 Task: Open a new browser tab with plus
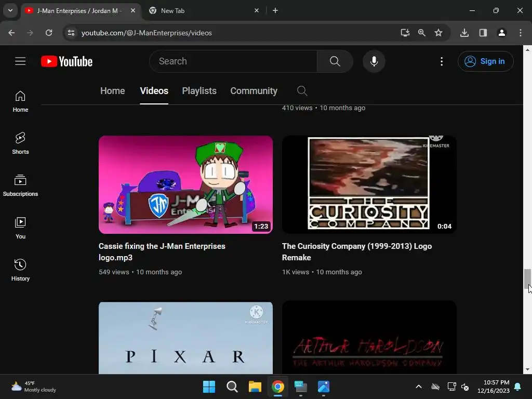coord(275,10)
